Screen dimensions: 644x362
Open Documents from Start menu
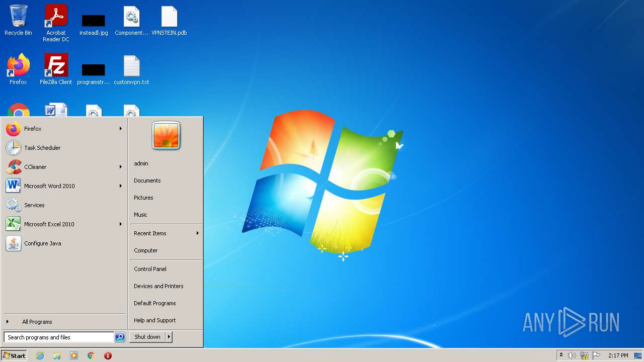(166, 180)
